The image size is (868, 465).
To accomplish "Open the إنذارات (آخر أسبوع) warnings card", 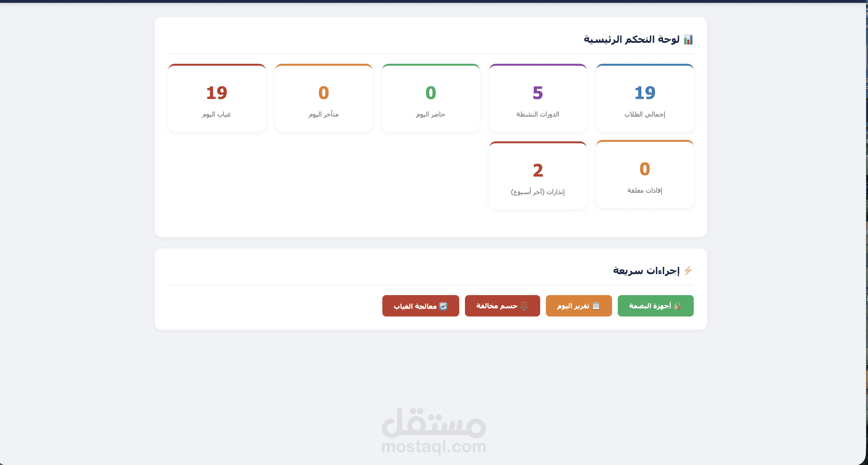I will click(x=538, y=175).
